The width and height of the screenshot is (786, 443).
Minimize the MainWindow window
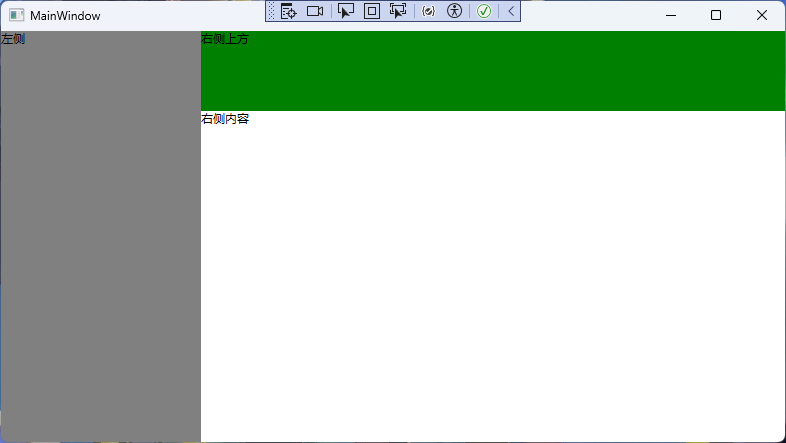pyautogui.click(x=670, y=15)
